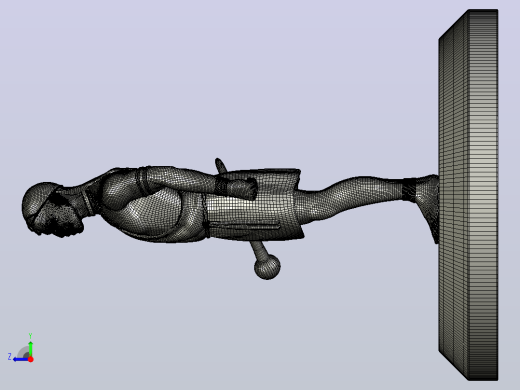
Task: Click the red X axis dot on the triad
Action: (x=31, y=359)
